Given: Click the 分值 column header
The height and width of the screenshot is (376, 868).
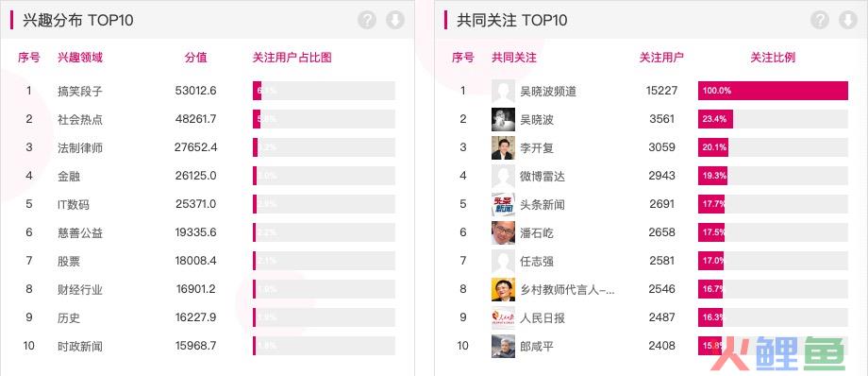Looking at the screenshot, I should (x=195, y=57).
